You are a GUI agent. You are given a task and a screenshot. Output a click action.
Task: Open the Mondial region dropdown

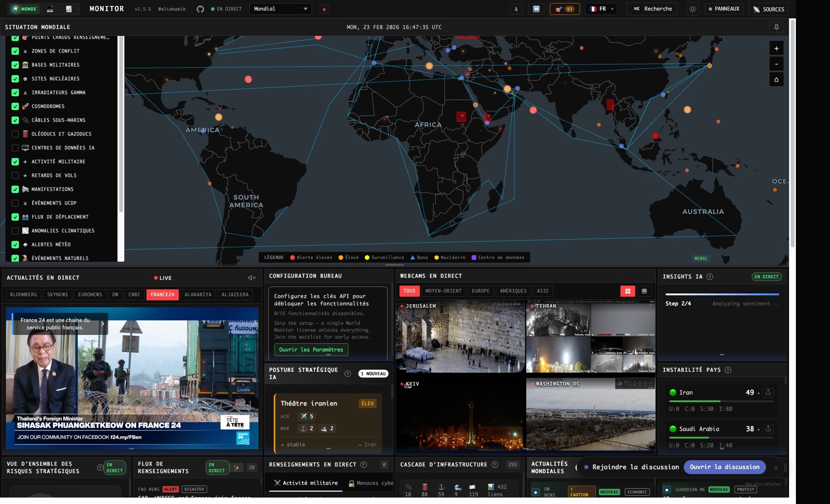(280, 9)
